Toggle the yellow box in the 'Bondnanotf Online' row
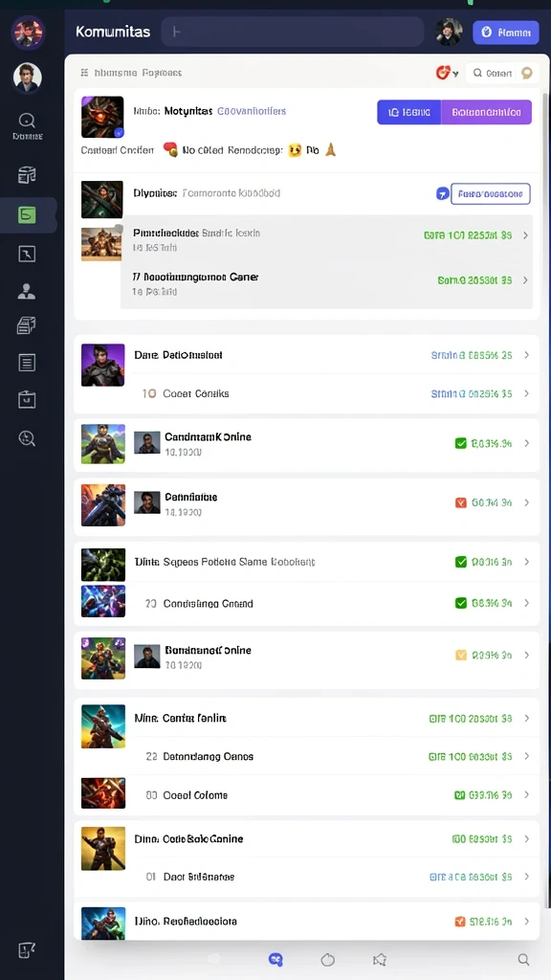The height and width of the screenshot is (980, 551). (x=461, y=655)
